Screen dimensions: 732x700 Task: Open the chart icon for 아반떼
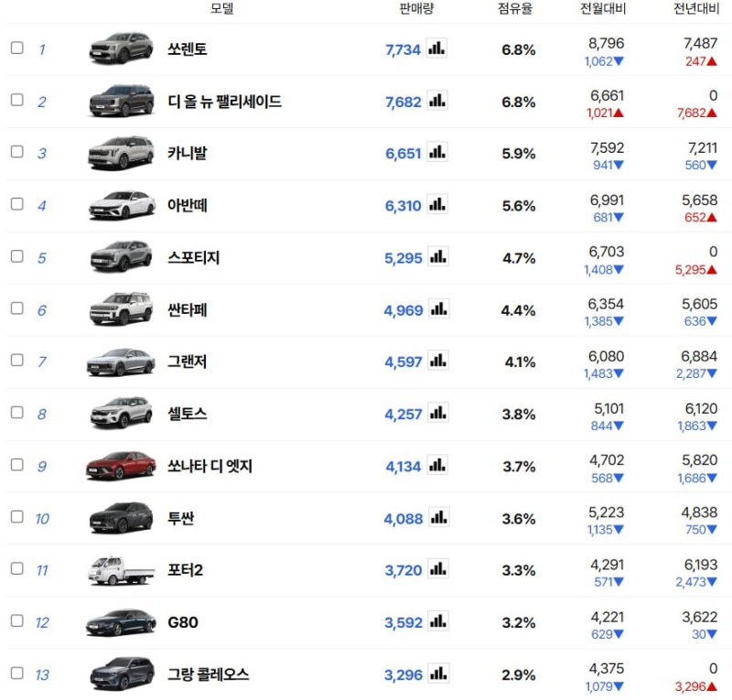437,205
